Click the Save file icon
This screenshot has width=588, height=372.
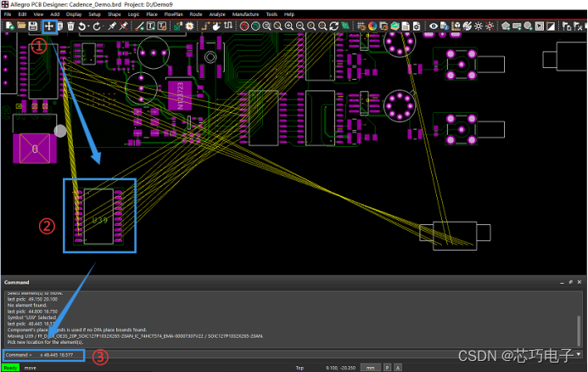[x=32, y=26]
